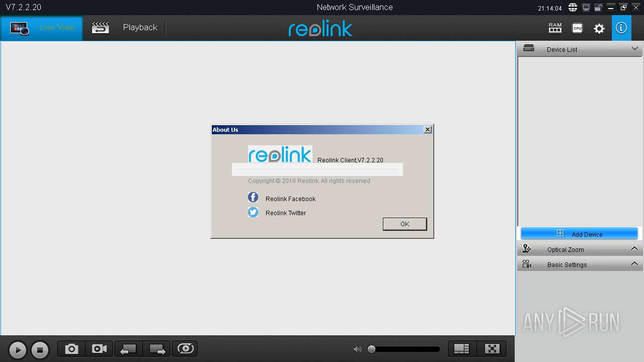This screenshot has height=362, width=644.
Task: Go to next screen page
Action: (157, 349)
